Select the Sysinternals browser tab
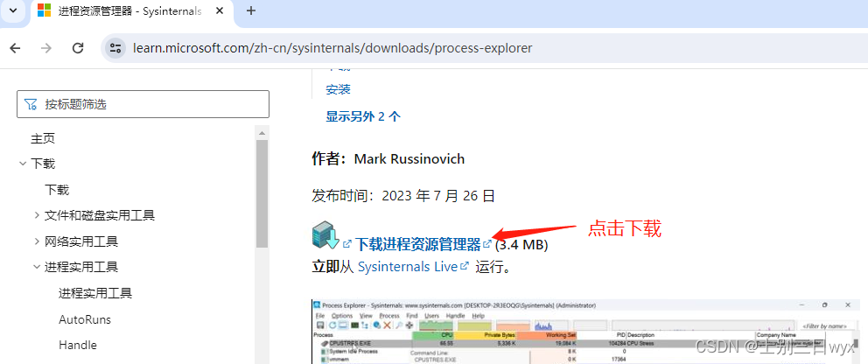Viewport: 868px width, 364px height. point(131,11)
